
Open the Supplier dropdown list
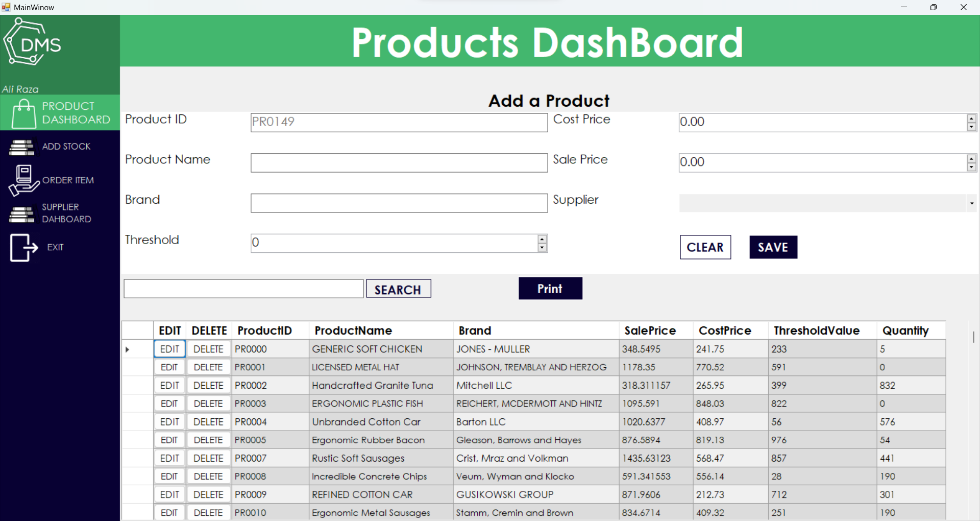(x=971, y=203)
